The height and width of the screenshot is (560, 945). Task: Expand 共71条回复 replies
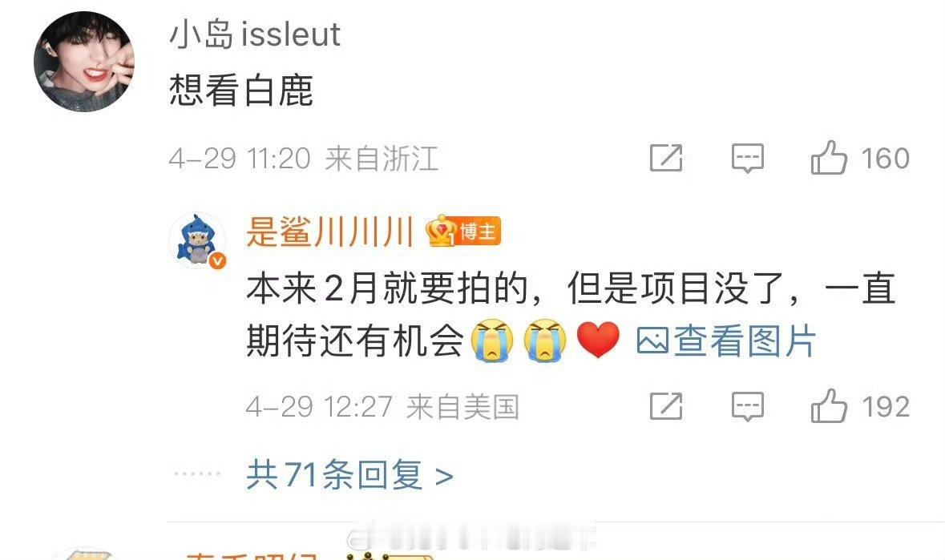(349, 474)
